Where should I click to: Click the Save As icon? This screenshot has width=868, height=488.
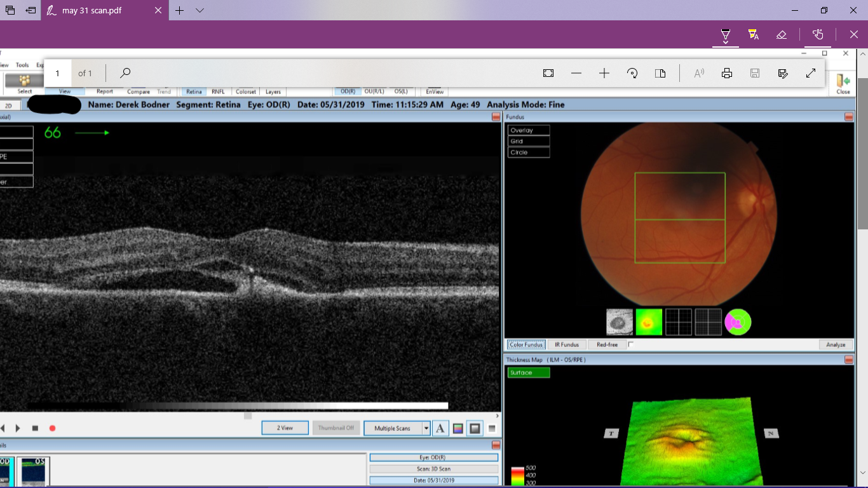coord(783,73)
